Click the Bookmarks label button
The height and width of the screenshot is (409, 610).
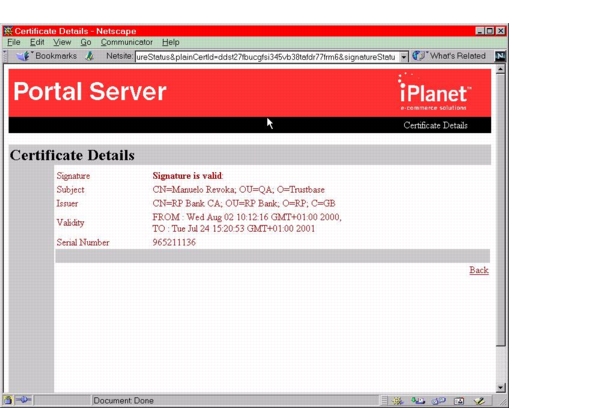coord(56,56)
